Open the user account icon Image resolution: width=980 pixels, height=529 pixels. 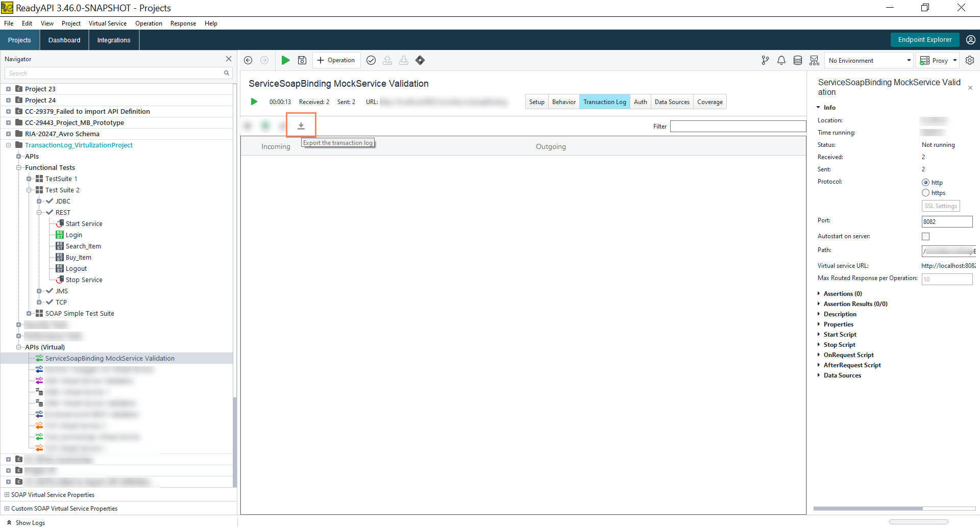(x=971, y=40)
